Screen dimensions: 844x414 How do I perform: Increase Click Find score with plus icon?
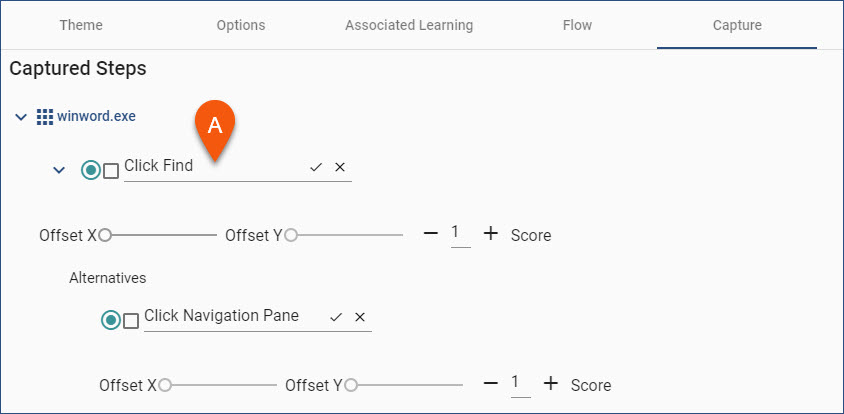(490, 234)
